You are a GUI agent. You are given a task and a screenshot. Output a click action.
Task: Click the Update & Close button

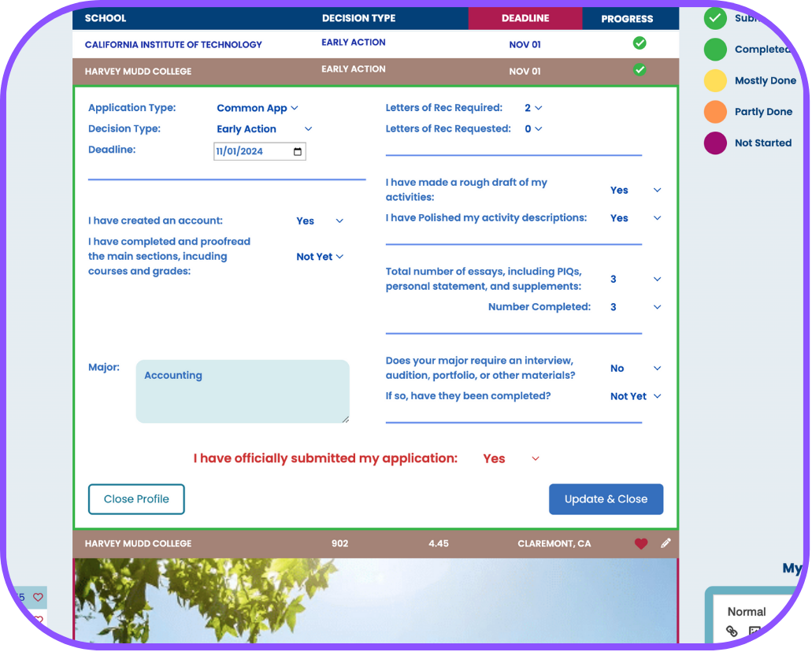coord(606,500)
